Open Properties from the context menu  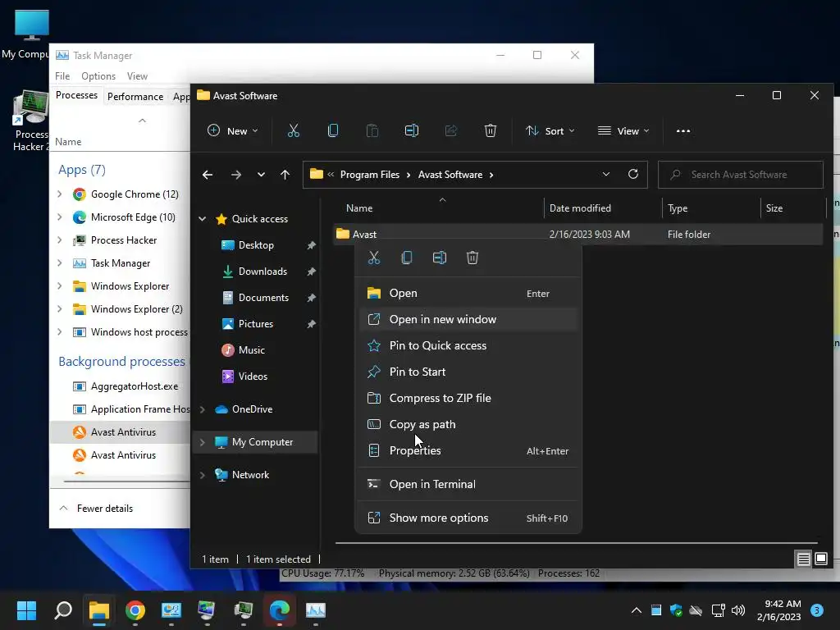[x=468, y=450]
